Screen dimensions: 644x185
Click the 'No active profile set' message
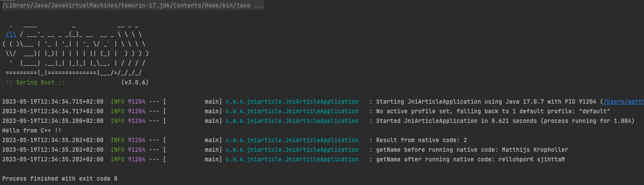point(493,111)
